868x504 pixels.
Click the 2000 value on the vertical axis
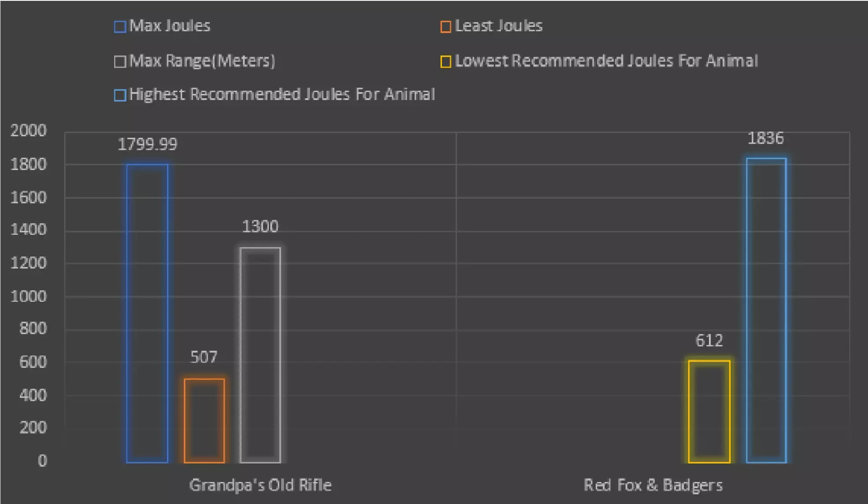coord(29,130)
